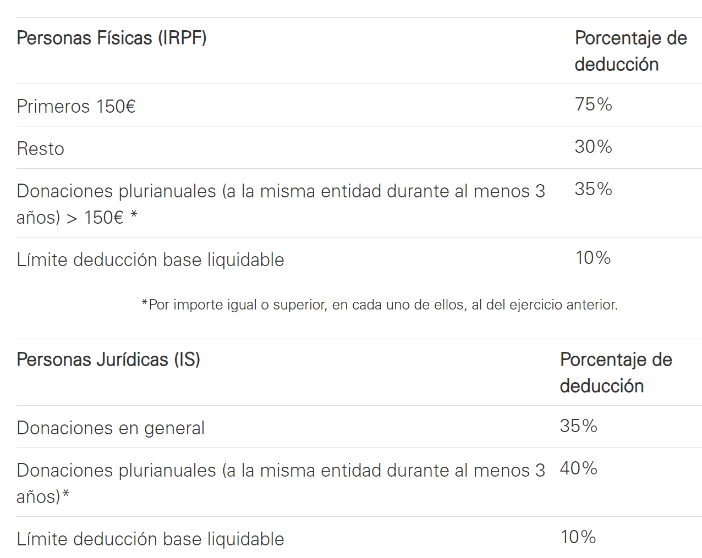Click the 10% limit in IS table
This screenshot has width=702, height=558.
(x=577, y=537)
